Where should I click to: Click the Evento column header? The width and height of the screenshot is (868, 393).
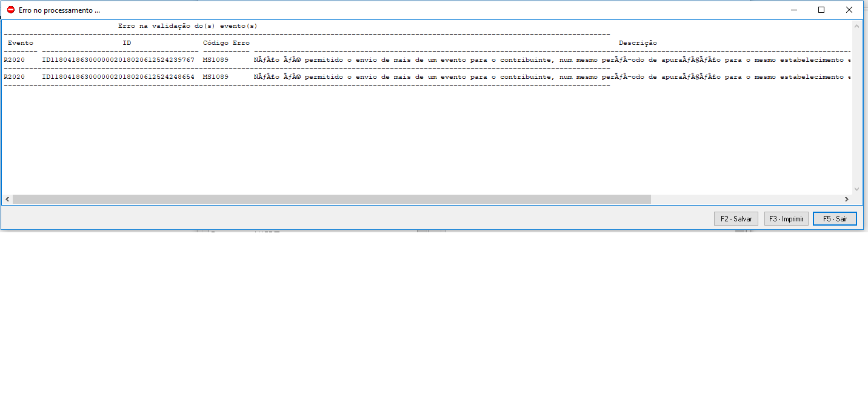coord(21,43)
